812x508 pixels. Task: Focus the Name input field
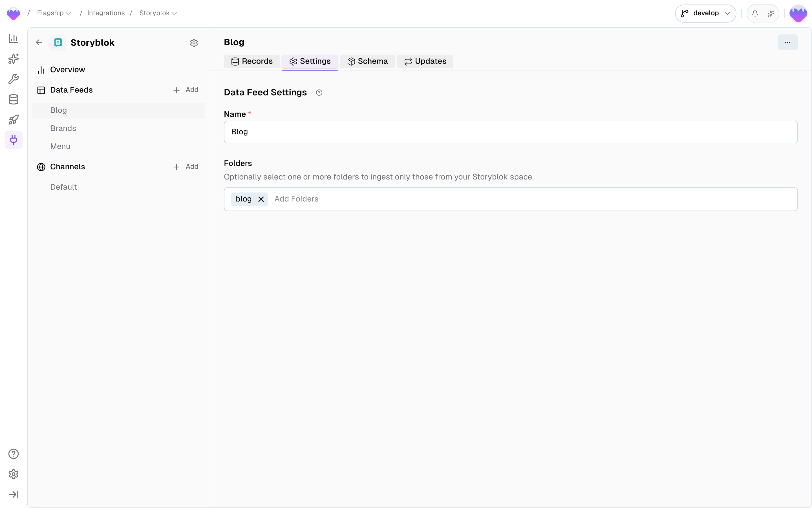tap(511, 132)
